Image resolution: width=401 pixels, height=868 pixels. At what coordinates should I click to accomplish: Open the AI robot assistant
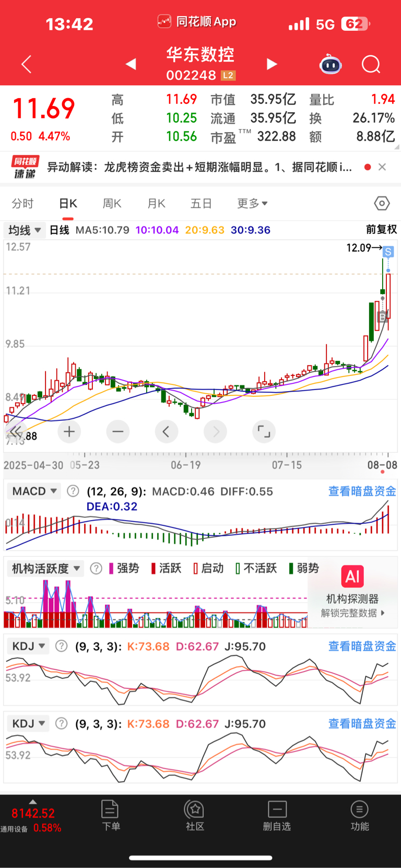331,64
